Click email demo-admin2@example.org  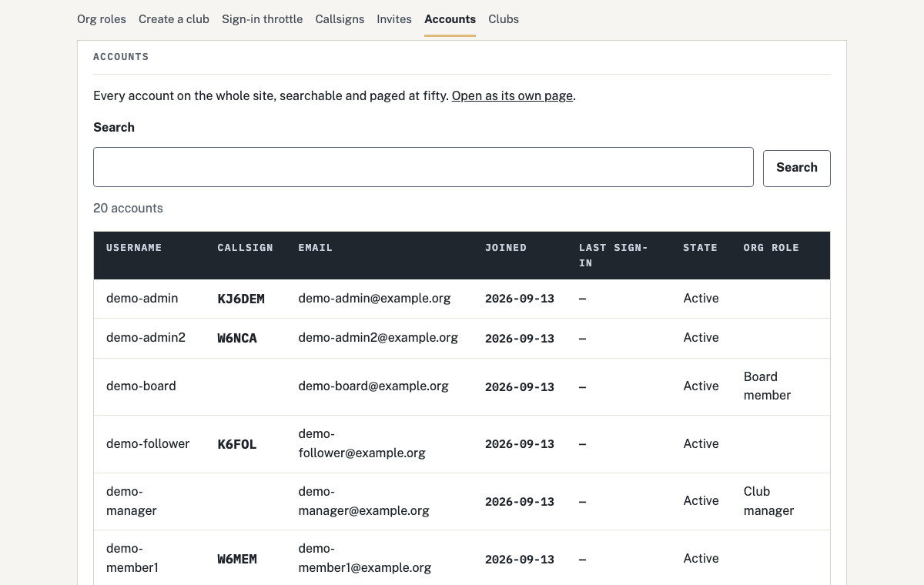[378, 338]
